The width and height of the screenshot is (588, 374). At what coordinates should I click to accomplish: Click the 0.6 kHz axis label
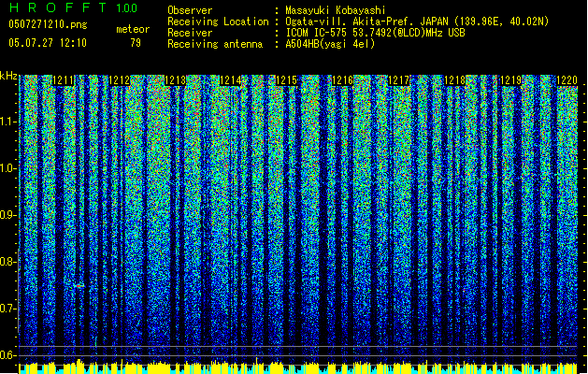click(x=8, y=355)
